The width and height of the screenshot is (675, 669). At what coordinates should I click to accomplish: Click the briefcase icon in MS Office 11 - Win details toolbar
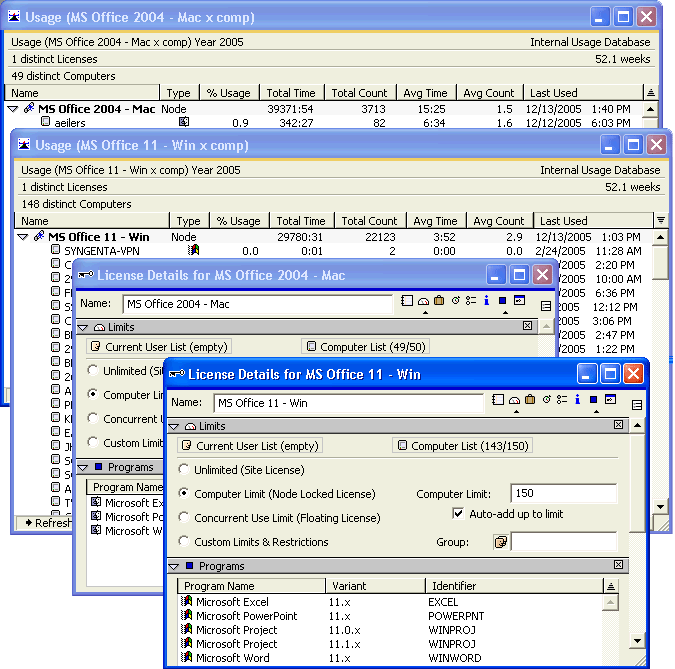click(530, 400)
